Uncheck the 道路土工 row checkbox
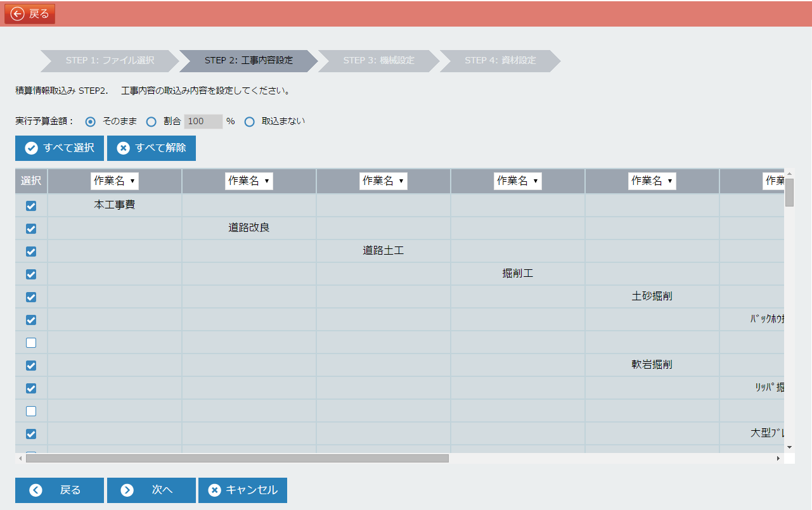The height and width of the screenshot is (510, 812). (x=31, y=252)
